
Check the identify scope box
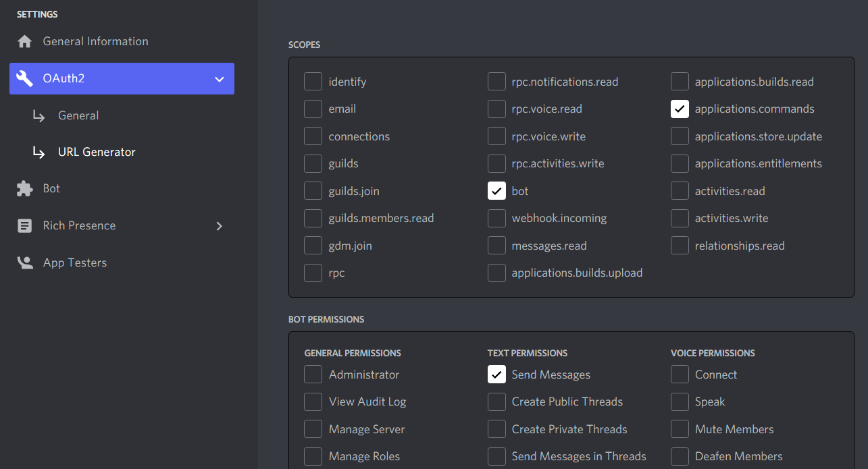click(313, 82)
